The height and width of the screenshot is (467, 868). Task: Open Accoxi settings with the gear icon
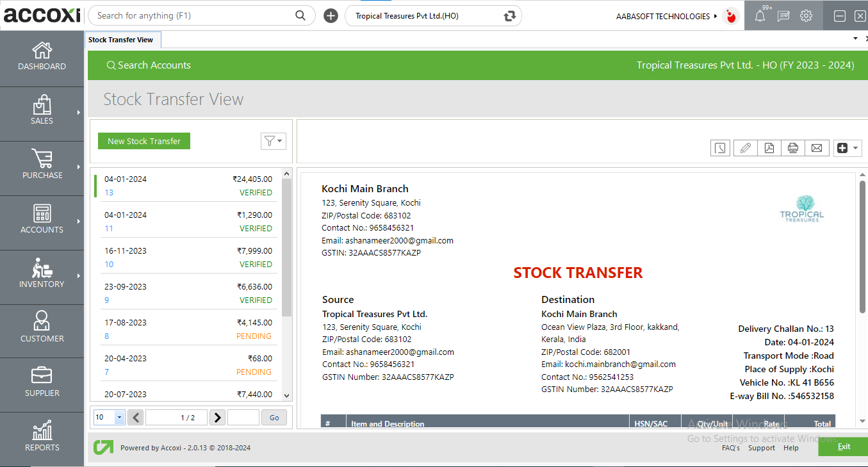coord(806,15)
